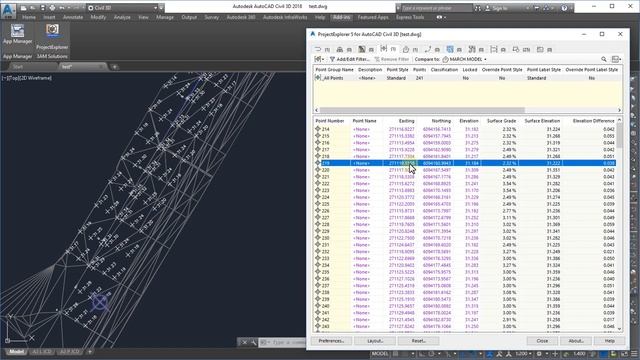This screenshot has width=640, height=360.
Task: Click the Reset button
Action: click(419, 341)
